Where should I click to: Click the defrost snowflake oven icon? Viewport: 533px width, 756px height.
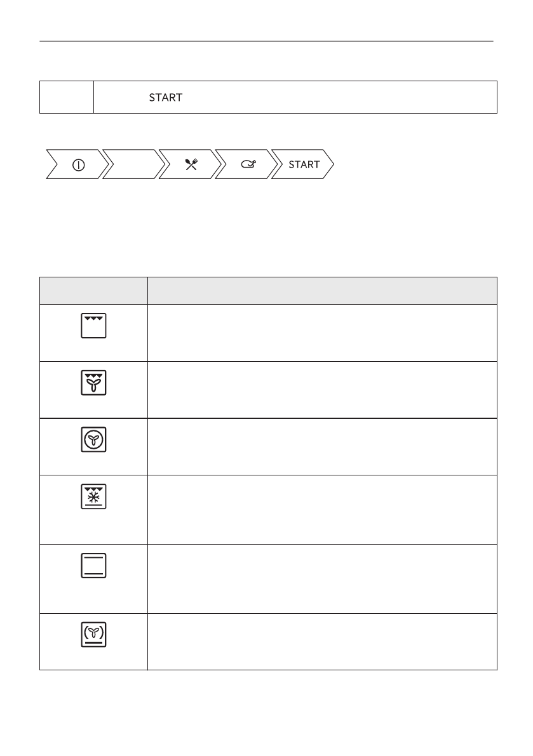tap(94, 497)
